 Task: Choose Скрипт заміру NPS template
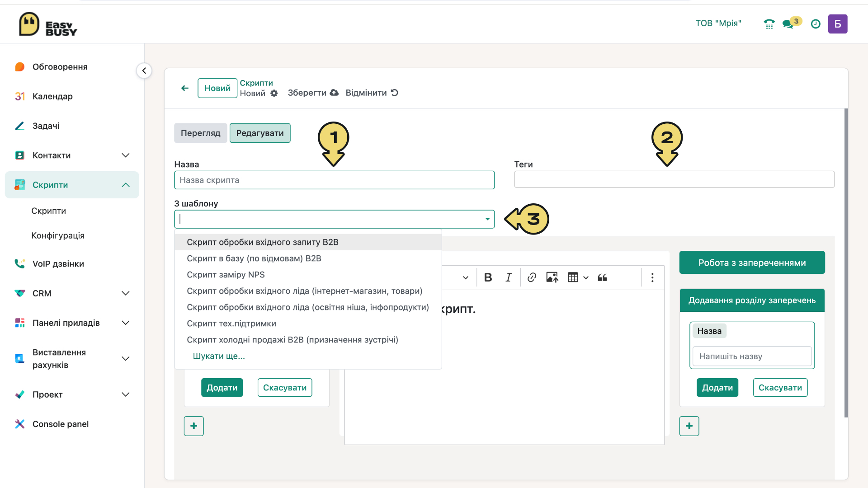(x=308, y=275)
